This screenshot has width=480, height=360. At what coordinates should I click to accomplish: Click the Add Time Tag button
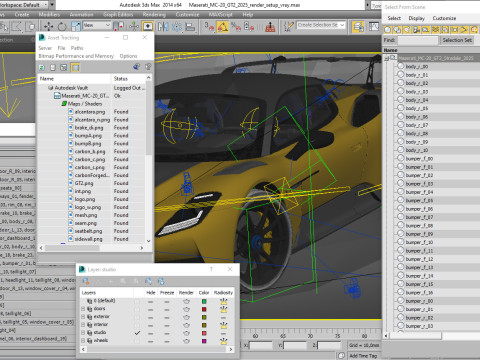pyautogui.click(x=363, y=356)
